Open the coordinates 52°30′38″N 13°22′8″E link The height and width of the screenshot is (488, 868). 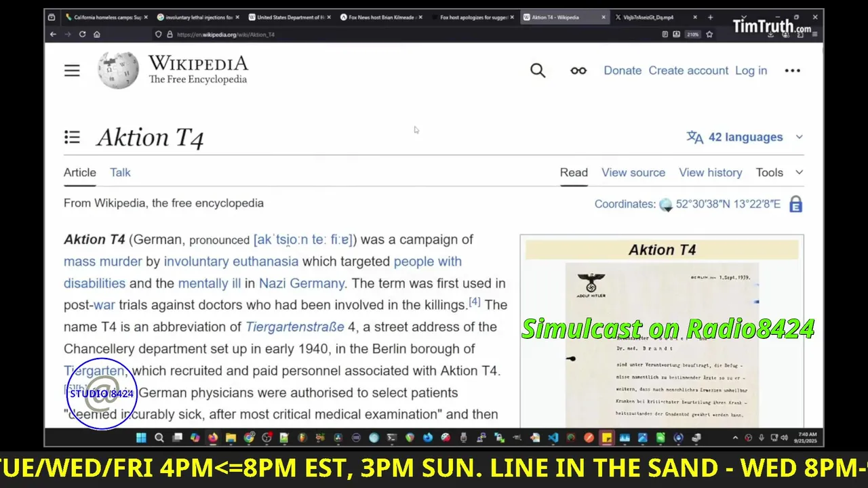(728, 204)
